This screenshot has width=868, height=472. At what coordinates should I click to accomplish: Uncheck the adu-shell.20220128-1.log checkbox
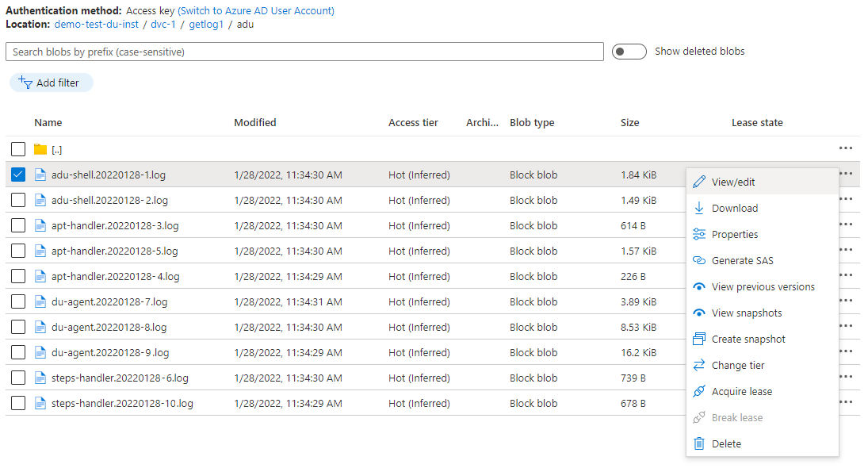(x=18, y=175)
